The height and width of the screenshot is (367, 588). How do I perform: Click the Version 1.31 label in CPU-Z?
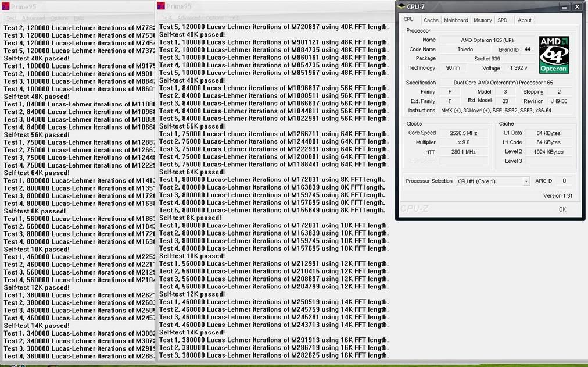tap(558, 196)
